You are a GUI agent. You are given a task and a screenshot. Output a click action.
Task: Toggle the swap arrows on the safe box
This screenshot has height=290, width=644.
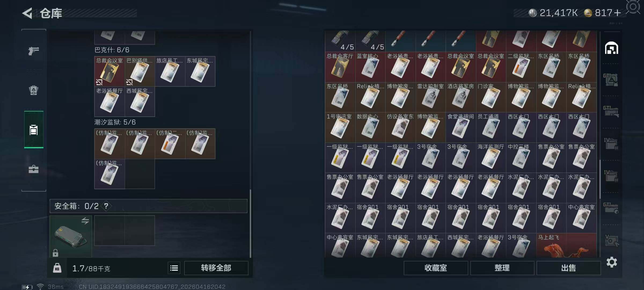pos(85,221)
